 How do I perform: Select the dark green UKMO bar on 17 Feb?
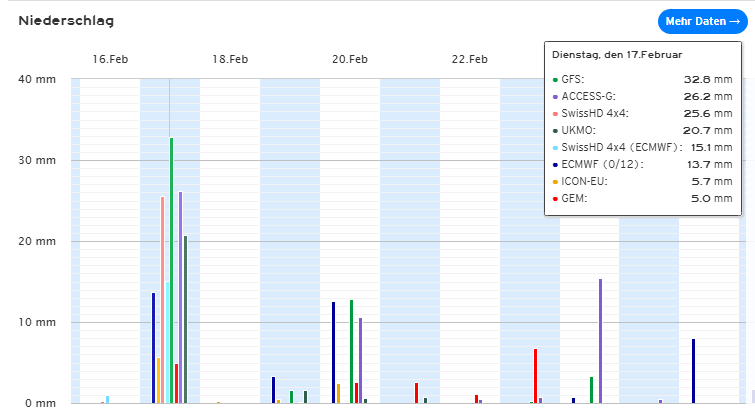coord(185,320)
